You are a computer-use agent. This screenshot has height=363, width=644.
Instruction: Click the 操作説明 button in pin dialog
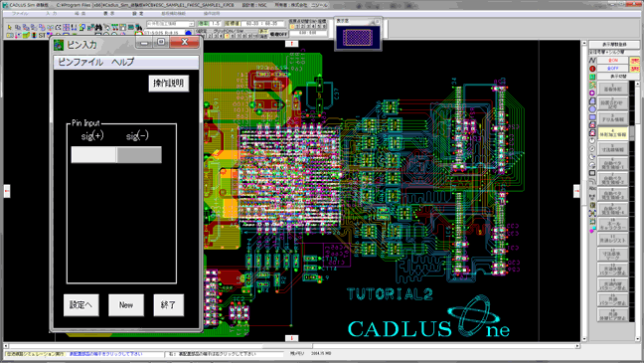pyautogui.click(x=169, y=84)
